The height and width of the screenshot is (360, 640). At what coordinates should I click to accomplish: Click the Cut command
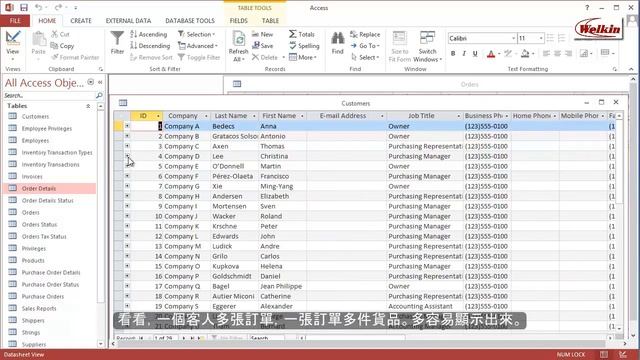[60, 34]
